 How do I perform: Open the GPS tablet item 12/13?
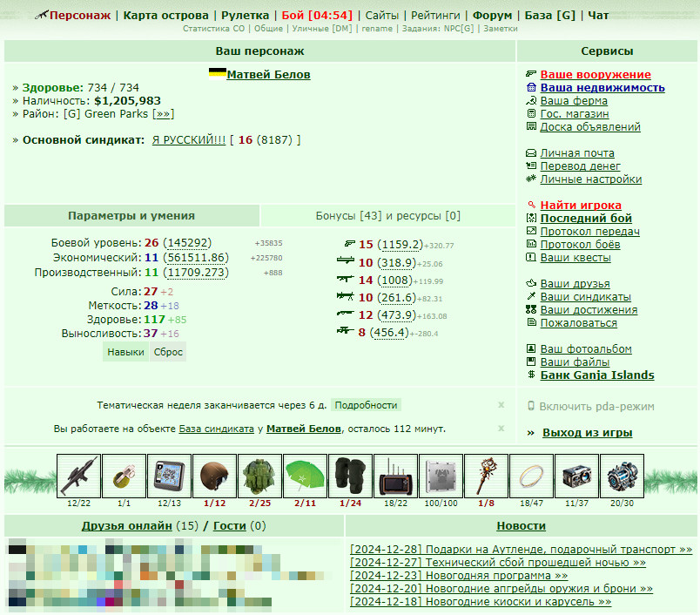[x=169, y=476]
